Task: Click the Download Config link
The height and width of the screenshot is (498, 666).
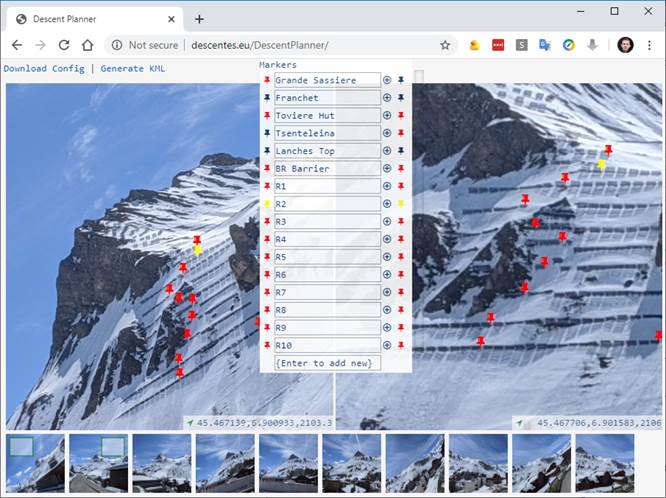Action: pyautogui.click(x=44, y=68)
